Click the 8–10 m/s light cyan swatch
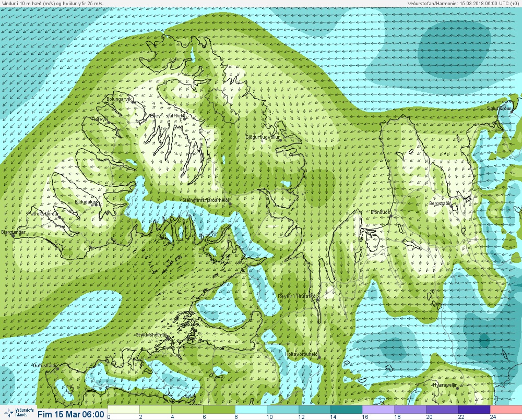 (251, 410)
